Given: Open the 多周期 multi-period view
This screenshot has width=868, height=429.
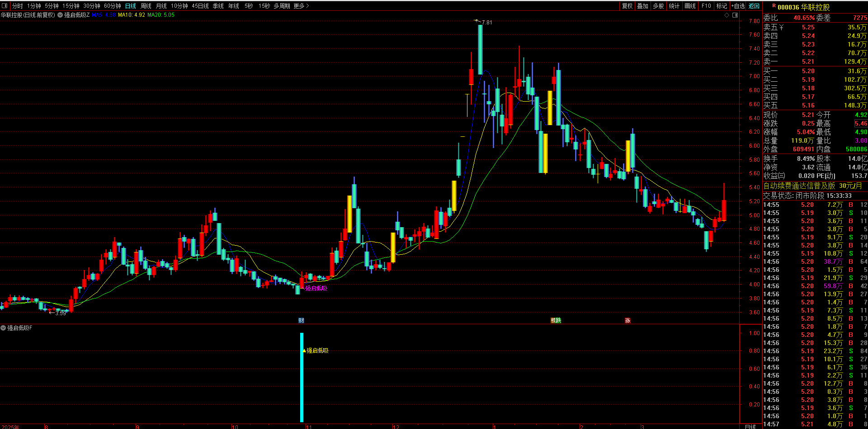Looking at the screenshot, I should 282,6.
